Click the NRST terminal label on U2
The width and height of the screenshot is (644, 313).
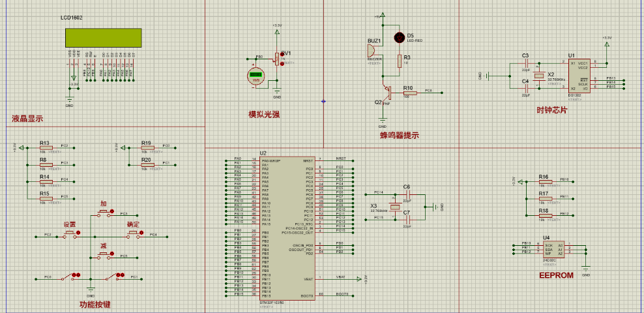[340, 158]
